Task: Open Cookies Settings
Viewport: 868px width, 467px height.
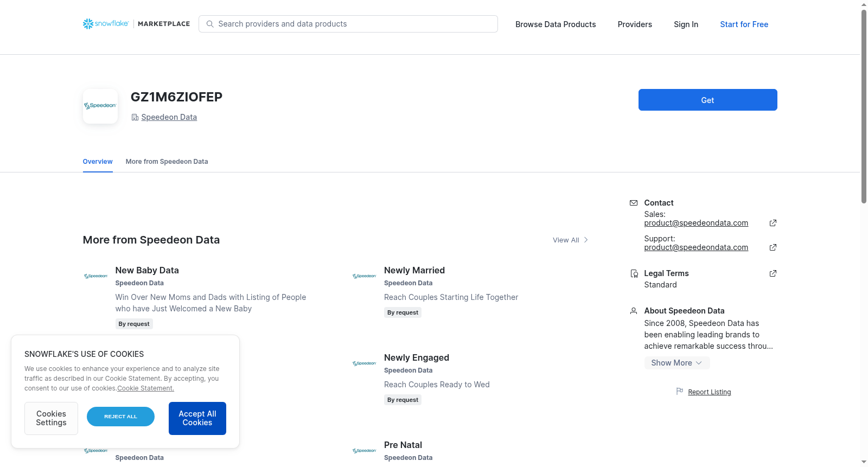Action: click(51, 418)
